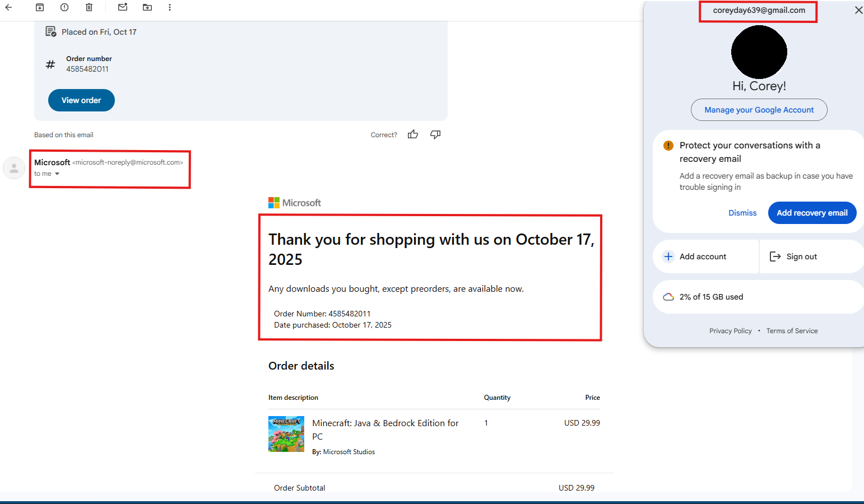Click the sender name Microsoft
864x504 pixels.
click(x=52, y=162)
